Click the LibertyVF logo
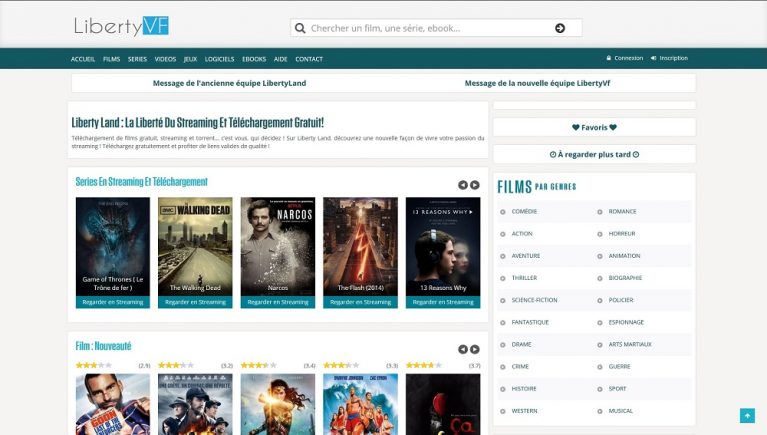 pos(121,26)
